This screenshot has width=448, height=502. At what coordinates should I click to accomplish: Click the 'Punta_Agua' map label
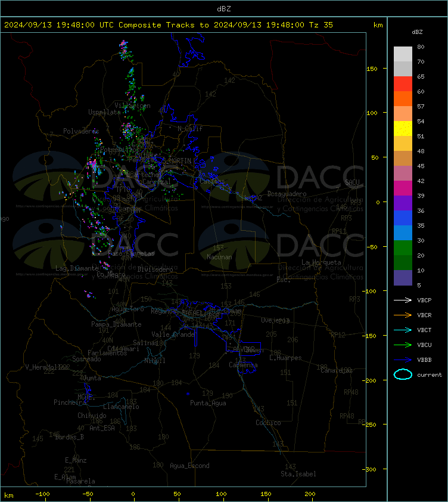[x=208, y=403]
